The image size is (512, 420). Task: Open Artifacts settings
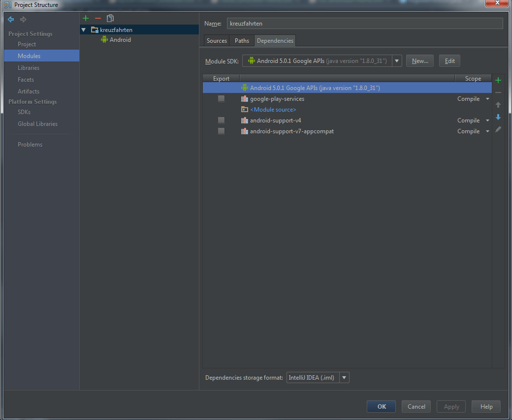point(29,91)
